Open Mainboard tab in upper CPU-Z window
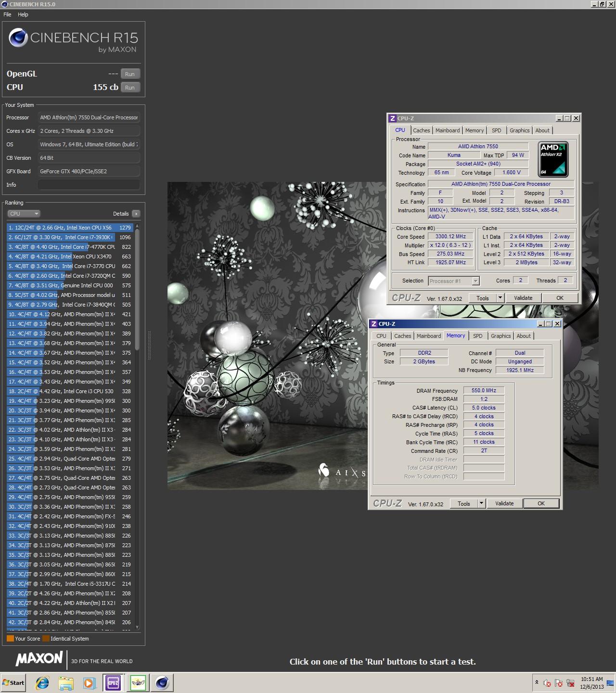The width and height of the screenshot is (616, 693). (448, 130)
